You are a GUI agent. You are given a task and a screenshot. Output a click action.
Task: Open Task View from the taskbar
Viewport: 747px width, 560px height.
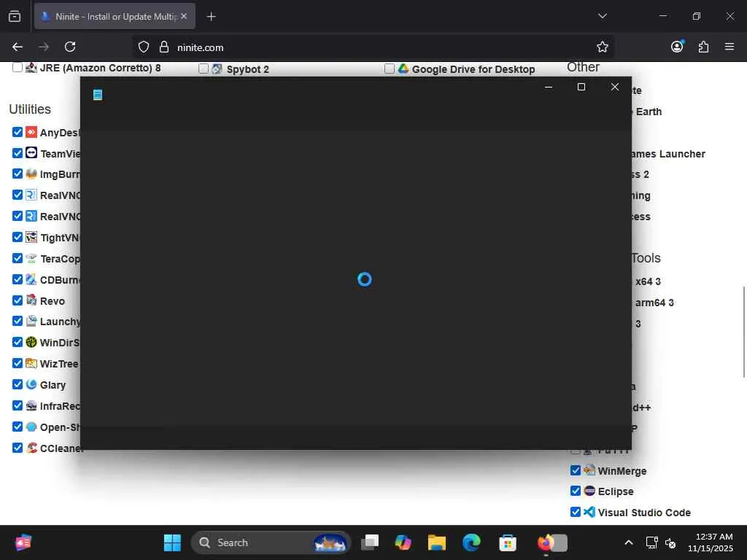pos(370,542)
